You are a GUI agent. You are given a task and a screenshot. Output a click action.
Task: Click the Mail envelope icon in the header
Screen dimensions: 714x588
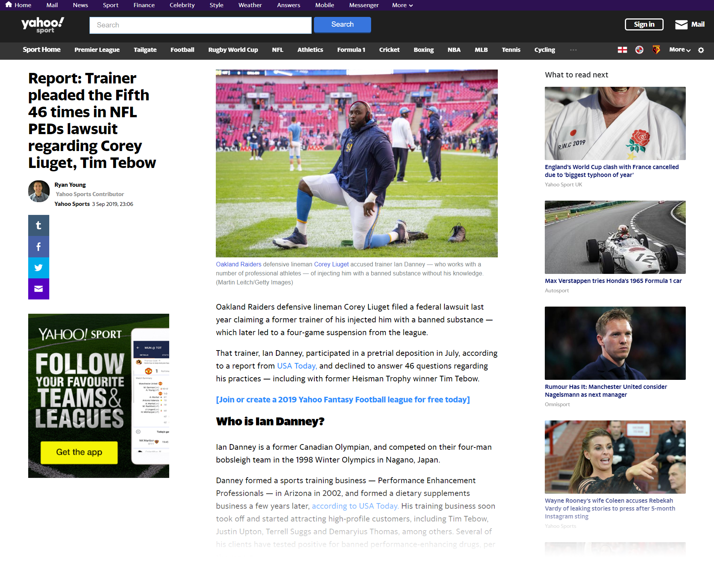pyautogui.click(x=681, y=24)
